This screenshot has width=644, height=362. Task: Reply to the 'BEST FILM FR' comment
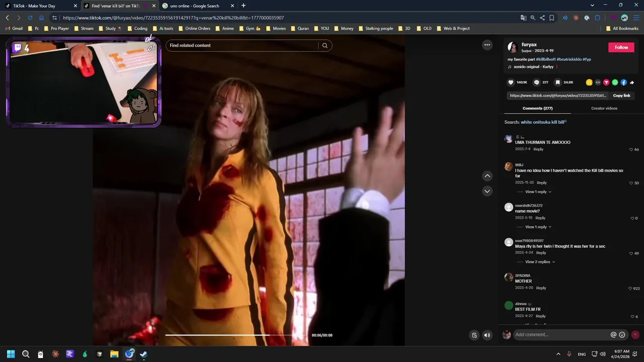pos(541,316)
